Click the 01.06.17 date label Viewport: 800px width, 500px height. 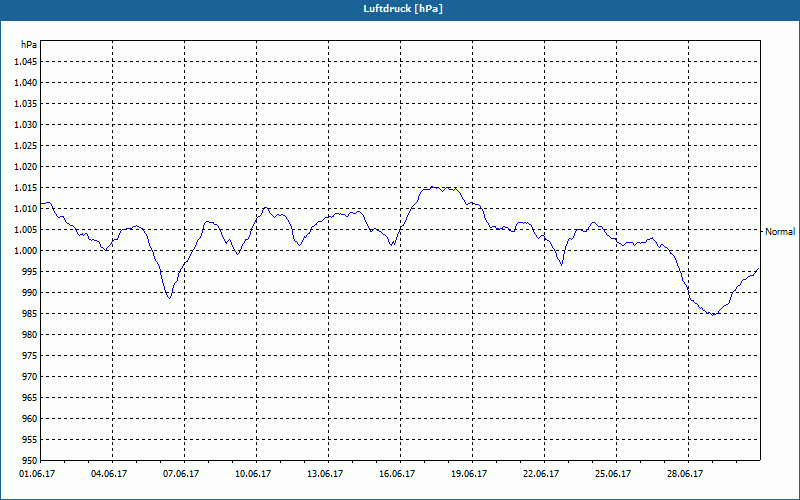pyautogui.click(x=37, y=474)
